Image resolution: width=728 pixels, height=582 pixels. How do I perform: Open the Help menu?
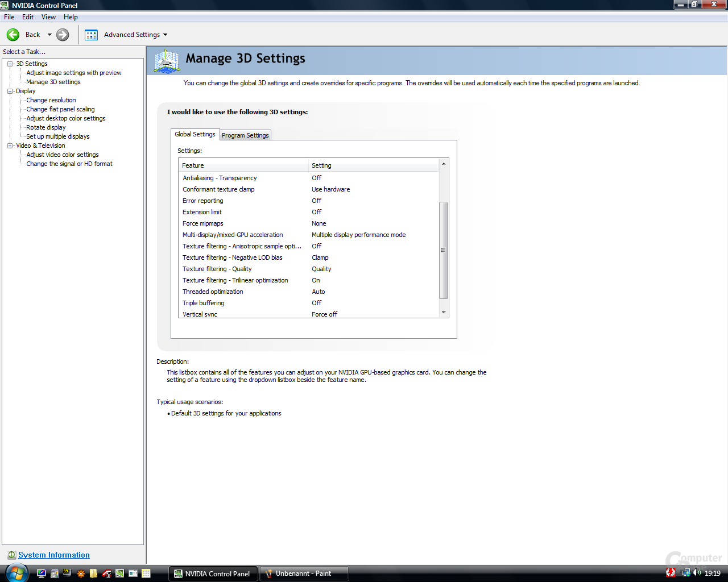click(x=71, y=17)
